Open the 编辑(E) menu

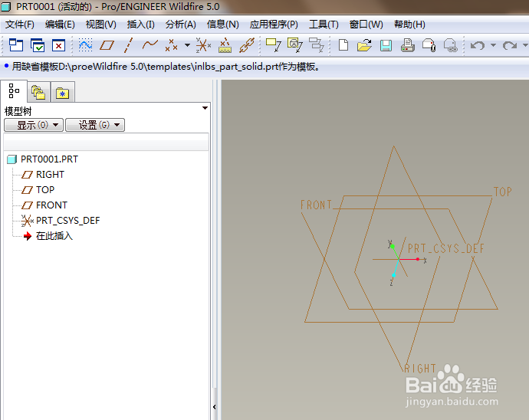click(60, 25)
